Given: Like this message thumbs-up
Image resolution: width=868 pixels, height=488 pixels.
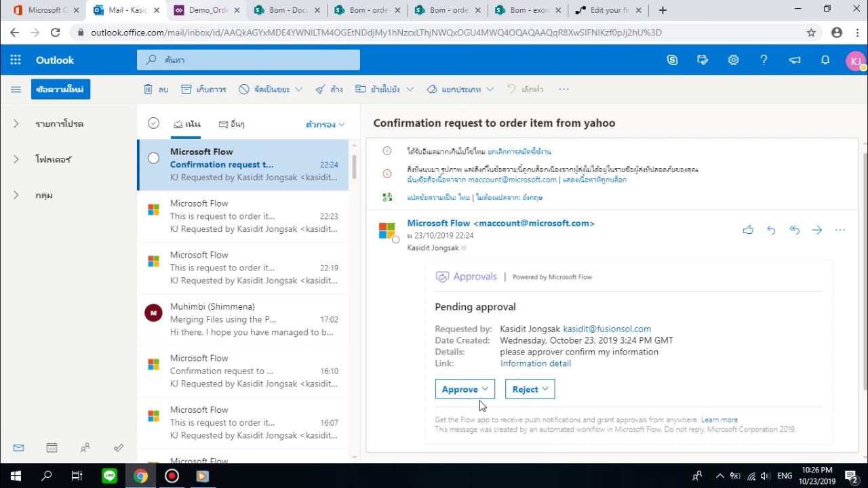Looking at the screenshot, I should [748, 230].
